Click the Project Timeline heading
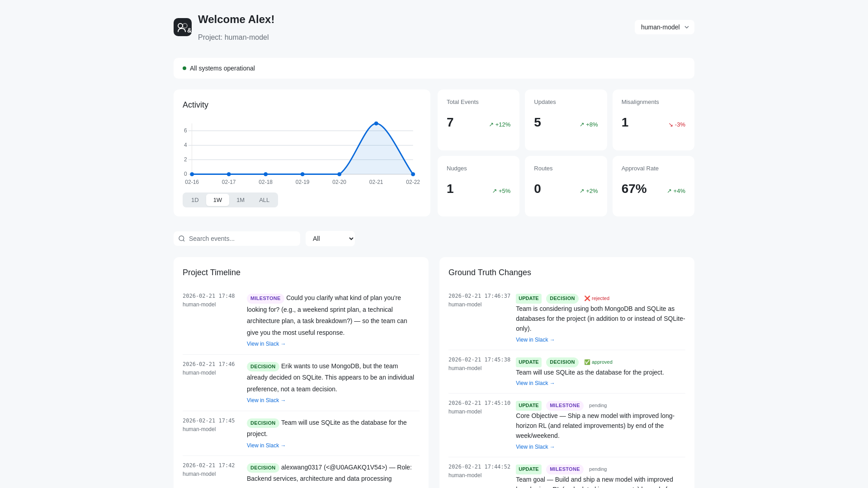 pos(212,272)
